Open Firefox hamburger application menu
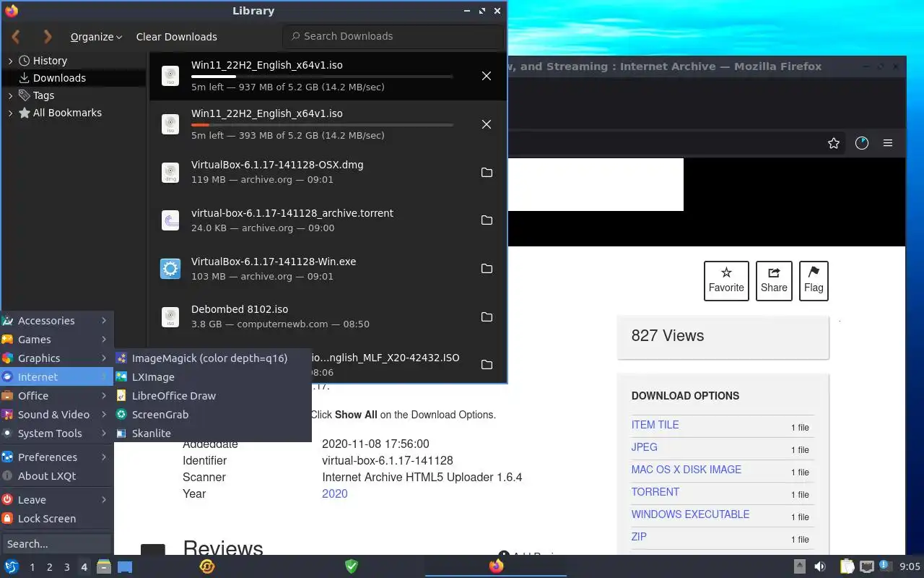This screenshot has width=924, height=578. coord(888,143)
